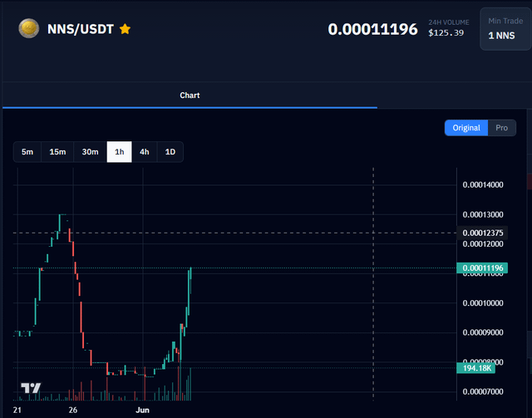Click the NNS coin logo icon
The width and height of the screenshot is (532, 418).
(29, 28)
